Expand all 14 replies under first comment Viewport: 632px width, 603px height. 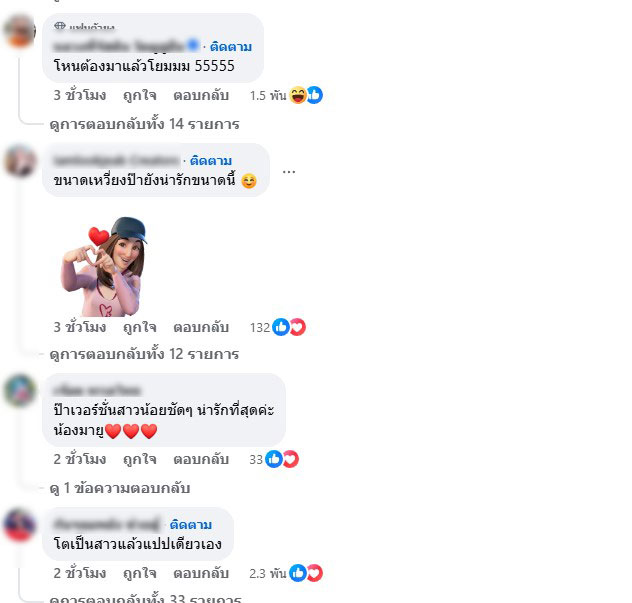click(144, 124)
